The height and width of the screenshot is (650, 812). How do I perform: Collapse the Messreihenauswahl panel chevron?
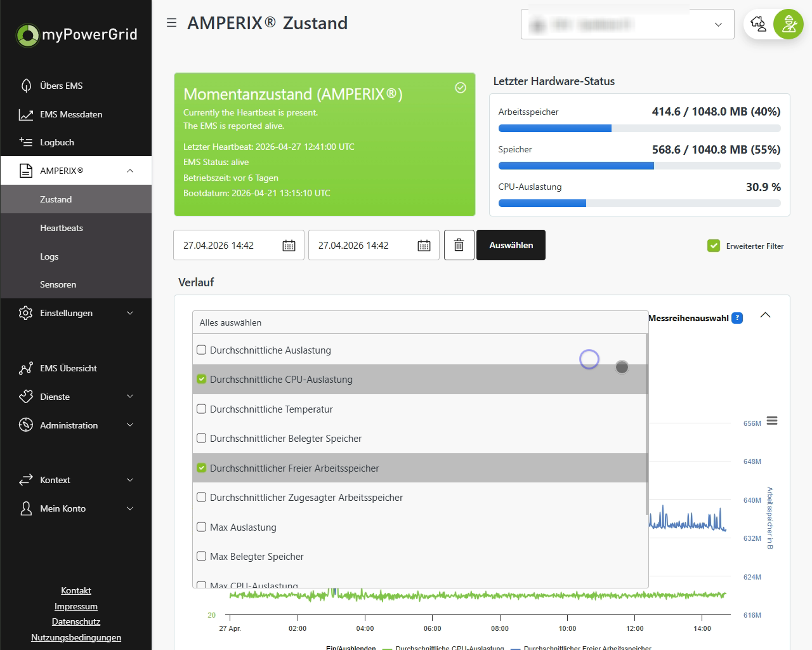[x=766, y=315]
